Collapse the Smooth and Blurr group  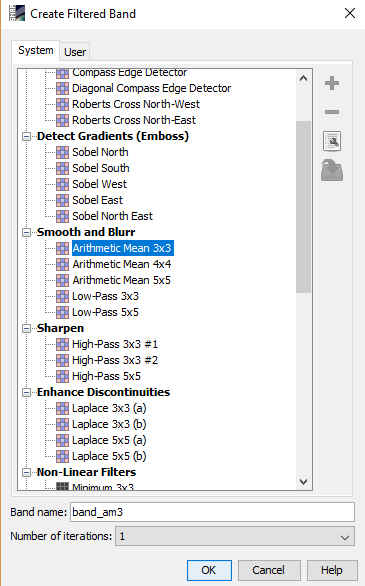click(x=26, y=232)
